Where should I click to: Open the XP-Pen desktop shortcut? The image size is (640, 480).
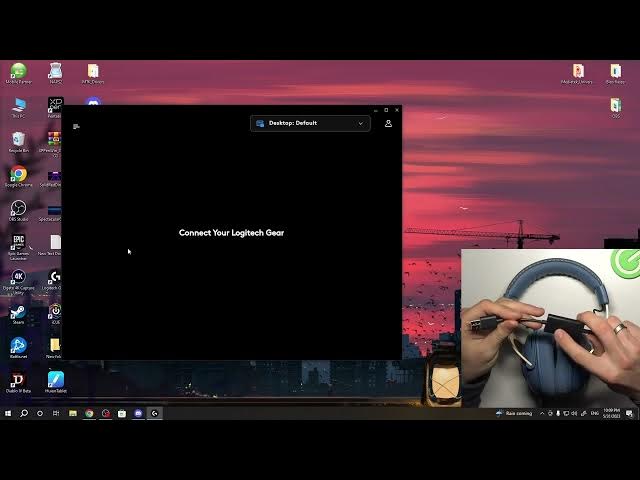55,108
